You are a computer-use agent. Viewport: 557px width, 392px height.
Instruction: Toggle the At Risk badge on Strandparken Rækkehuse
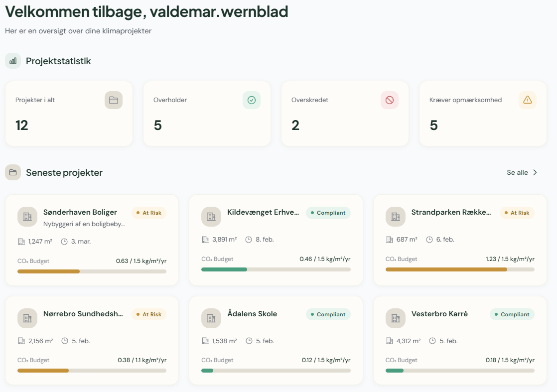coord(517,213)
